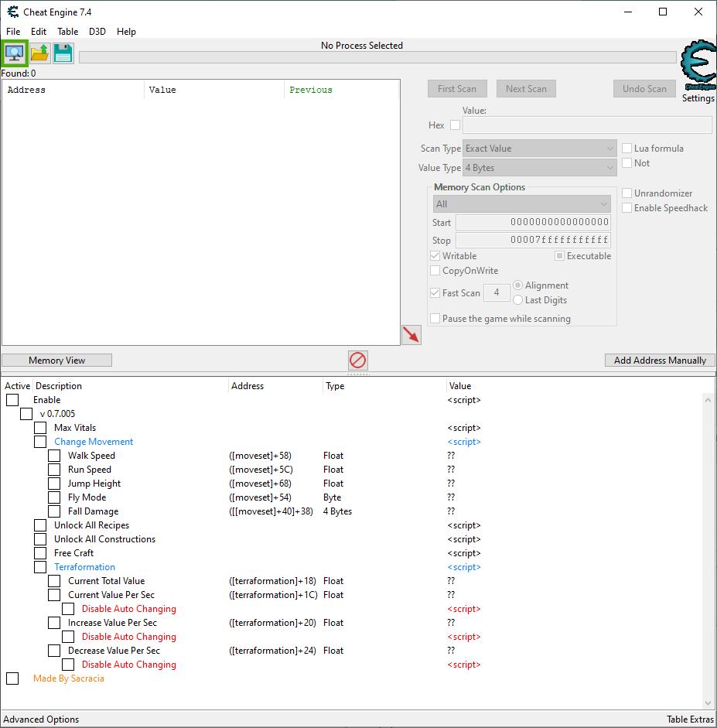Viewport: 717px width, 728px height.
Task: Click the floppy disk save icon
Action: coord(63,53)
